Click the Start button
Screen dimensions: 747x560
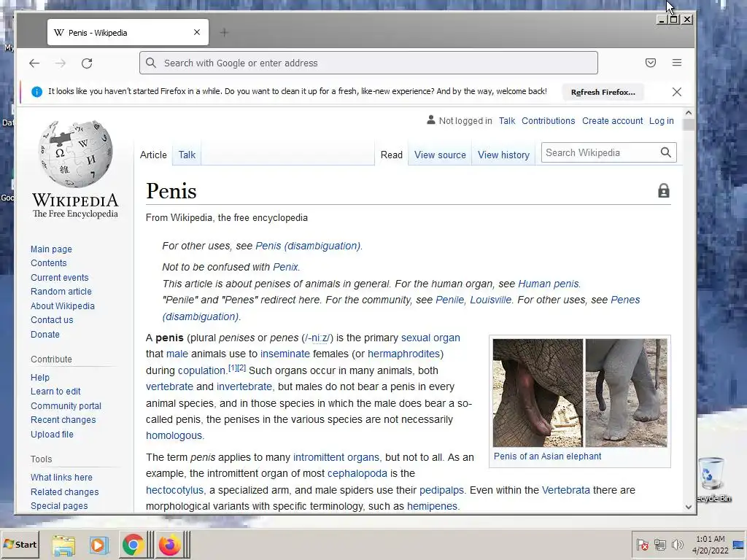[20, 545]
